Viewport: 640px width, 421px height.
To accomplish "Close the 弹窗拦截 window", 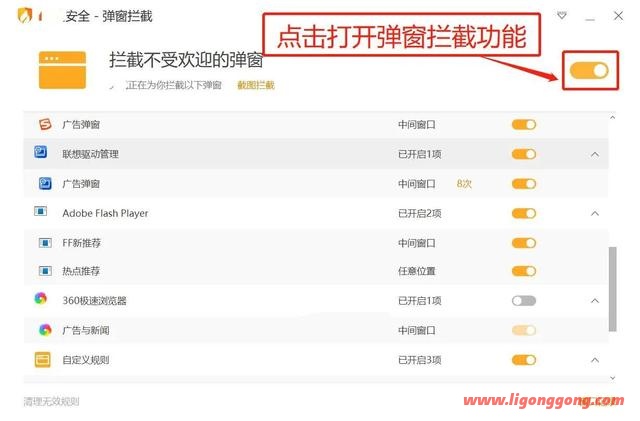I will click(x=618, y=16).
